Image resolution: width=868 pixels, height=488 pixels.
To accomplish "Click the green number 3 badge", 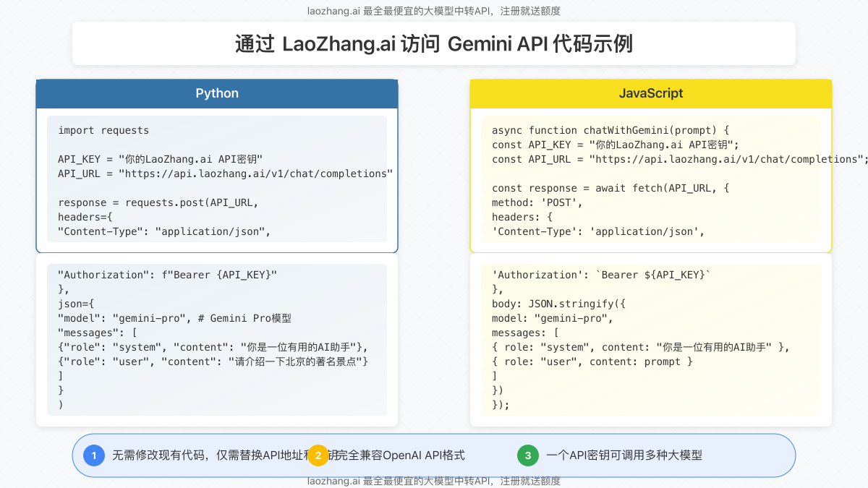I will (x=528, y=455).
